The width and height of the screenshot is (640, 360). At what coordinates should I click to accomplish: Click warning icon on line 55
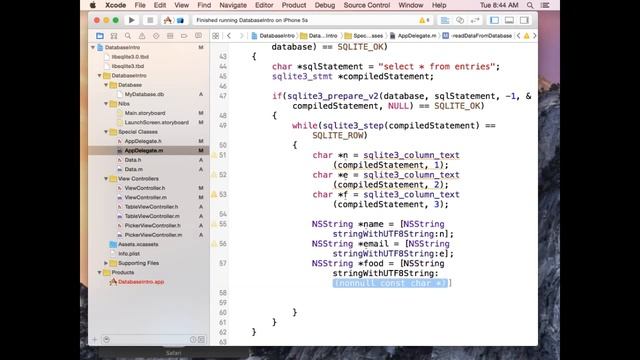click(x=214, y=224)
